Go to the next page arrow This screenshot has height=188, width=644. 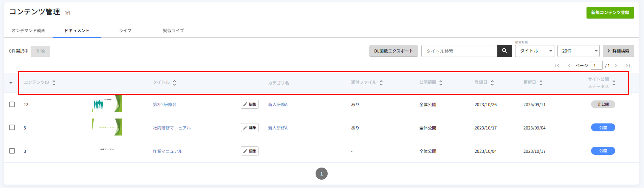pyautogui.click(x=616, y=66)
